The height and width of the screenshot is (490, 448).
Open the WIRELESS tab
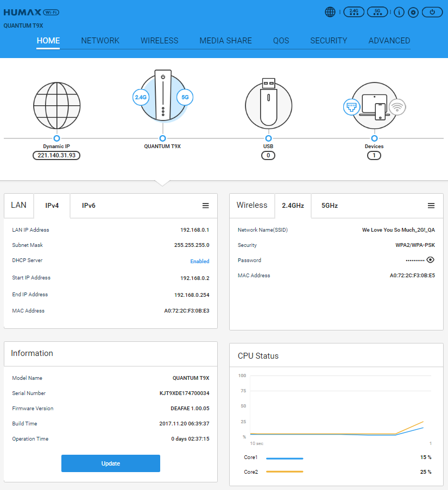coord(160,41)
